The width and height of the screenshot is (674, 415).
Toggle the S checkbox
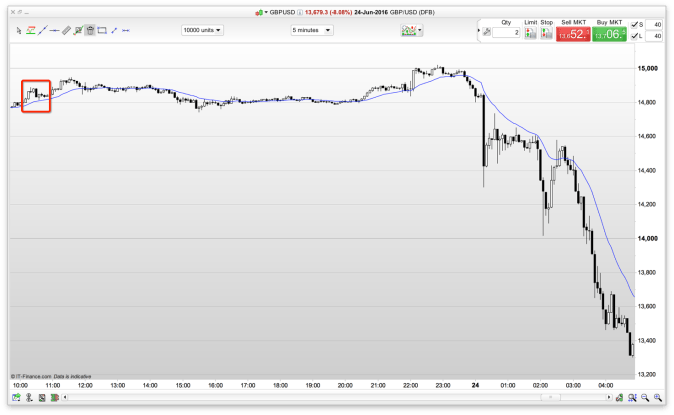point(639,23)
